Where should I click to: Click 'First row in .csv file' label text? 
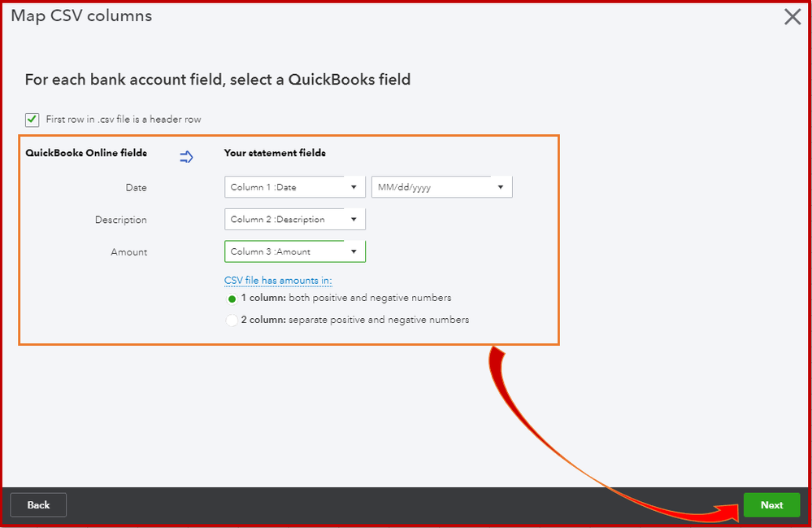click(124, 119)
